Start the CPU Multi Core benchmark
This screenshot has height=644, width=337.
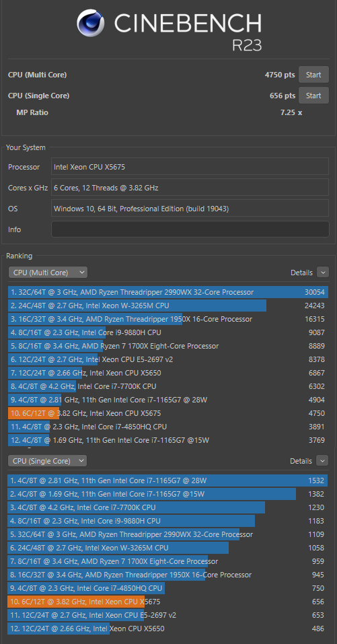click(313, 75)
